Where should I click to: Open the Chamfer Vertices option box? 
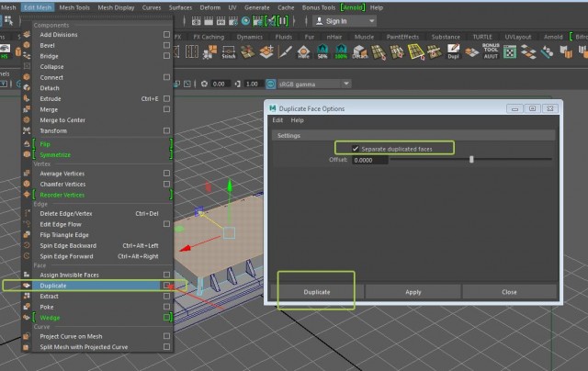pos(166,184)
